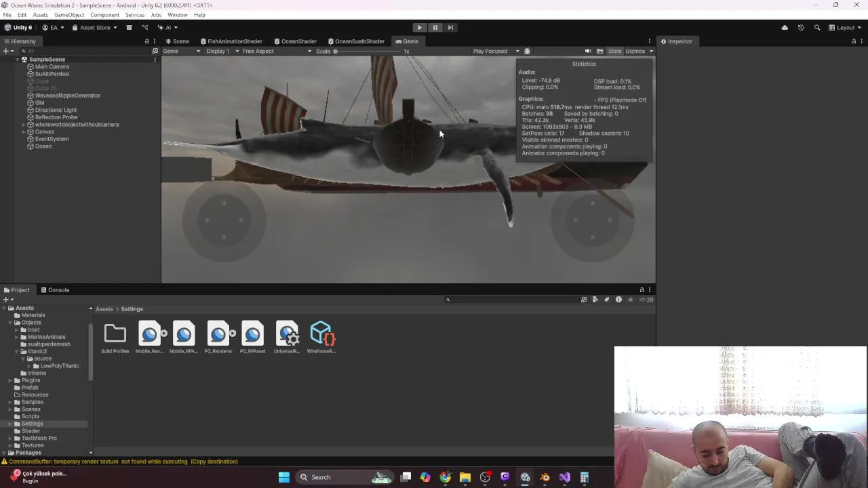Click Project search-by-log-type icon
The width and height of the screenshot is (868, 488).
tap(618, 300)
